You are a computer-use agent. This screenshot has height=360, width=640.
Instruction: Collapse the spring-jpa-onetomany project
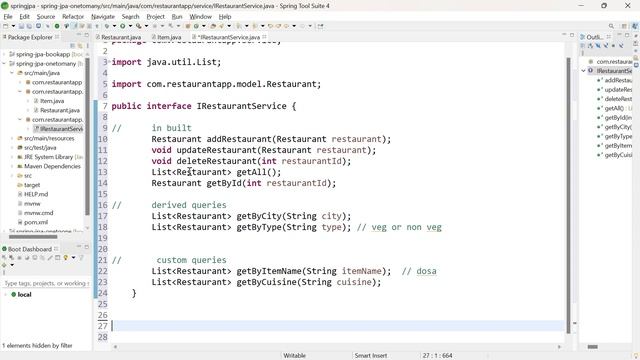4,64
